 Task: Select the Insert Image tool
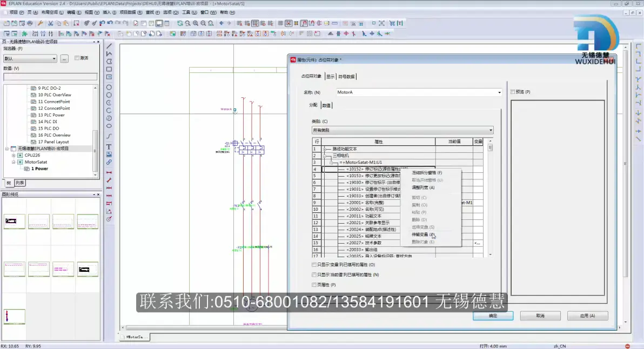[x=109, y=155]
